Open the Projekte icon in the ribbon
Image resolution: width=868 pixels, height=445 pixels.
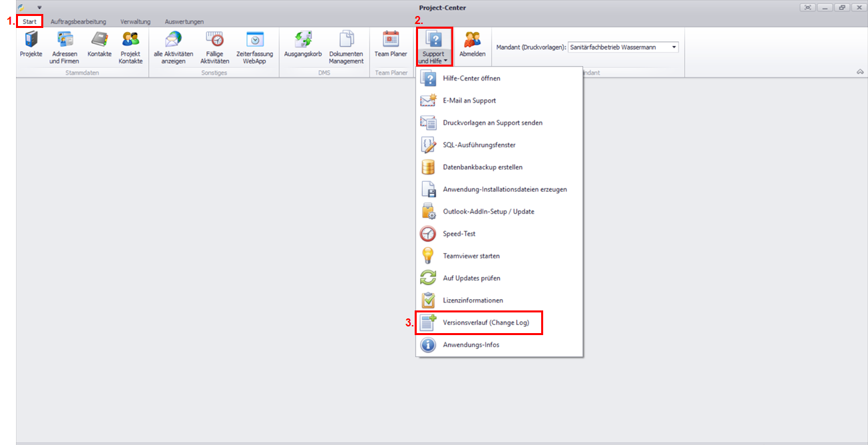tap(31, 40)
